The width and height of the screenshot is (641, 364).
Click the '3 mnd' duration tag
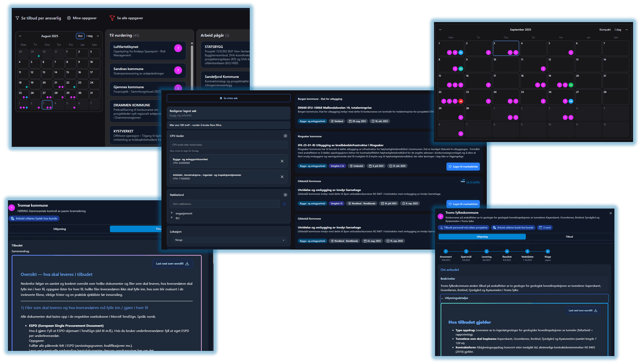coord(545,228)
